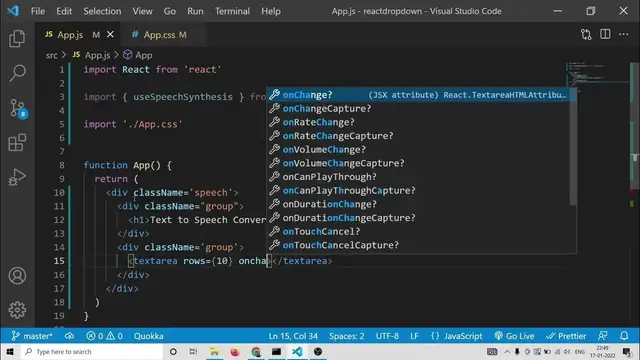Open the Selection menu
The width and height of the screenshot is (640, 360).
102,11
